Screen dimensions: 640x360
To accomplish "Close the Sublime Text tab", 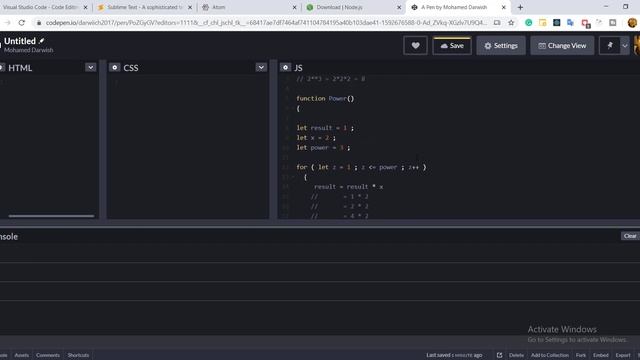I will [x=190, y=7].
